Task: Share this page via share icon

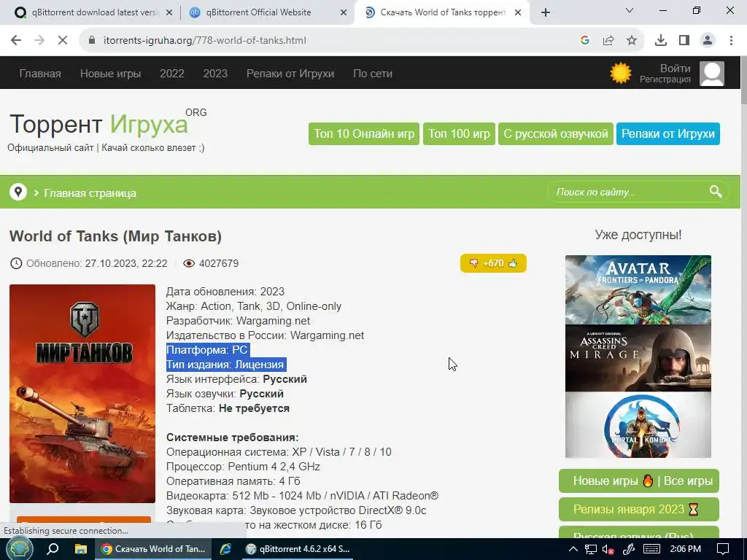Action: click(608, 41)
